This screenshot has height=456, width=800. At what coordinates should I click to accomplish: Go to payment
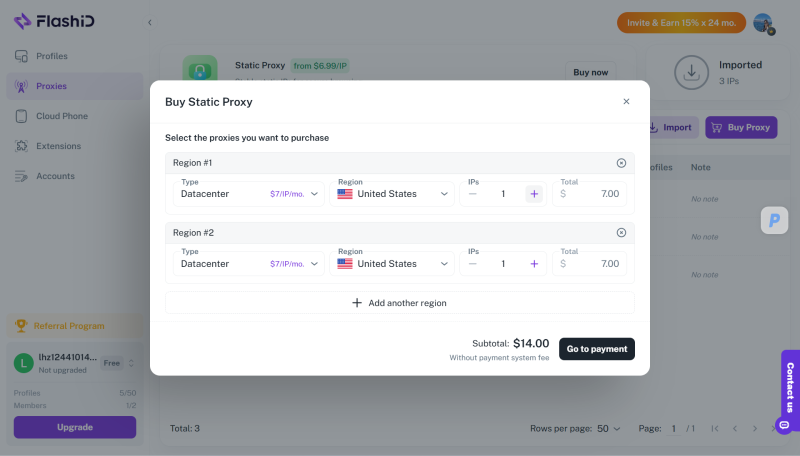coord(597,349)
